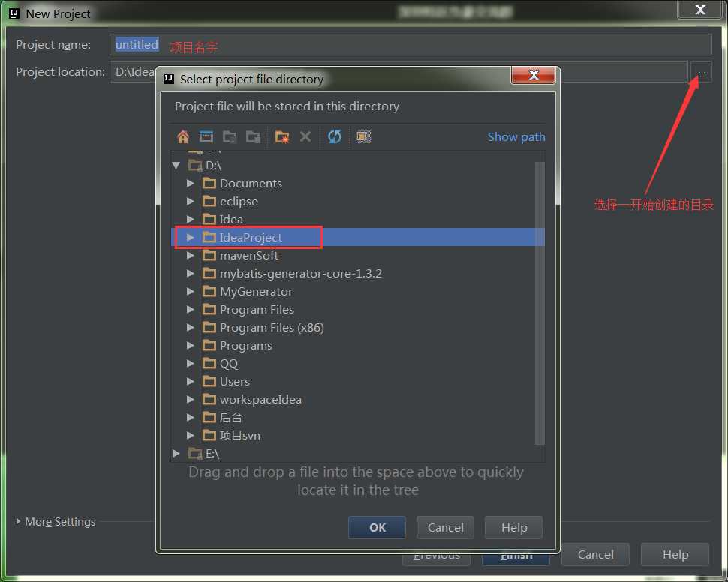Click the E:\ drive icon

pos(195,454)
